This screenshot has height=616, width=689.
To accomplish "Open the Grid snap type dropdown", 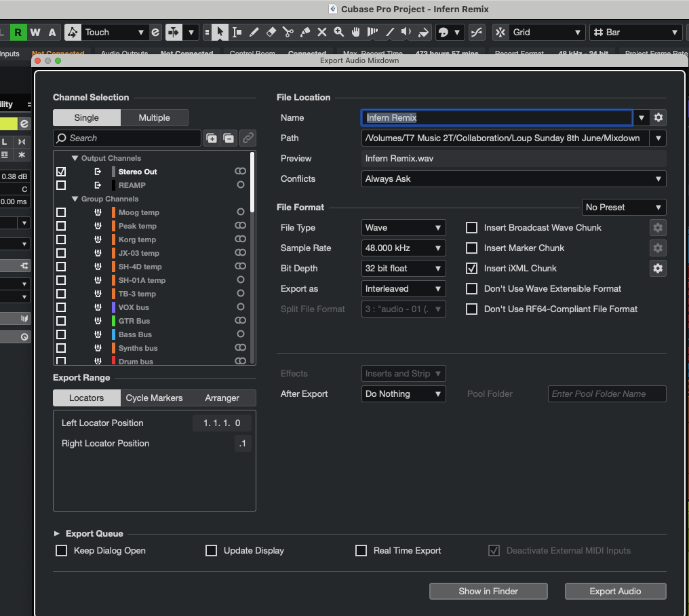I will 547,32.
